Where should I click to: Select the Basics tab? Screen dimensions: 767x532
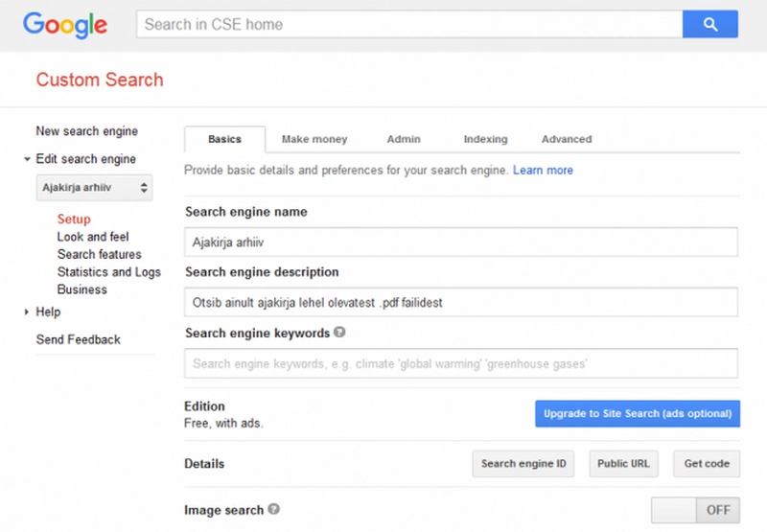click(x=225, y=139)
